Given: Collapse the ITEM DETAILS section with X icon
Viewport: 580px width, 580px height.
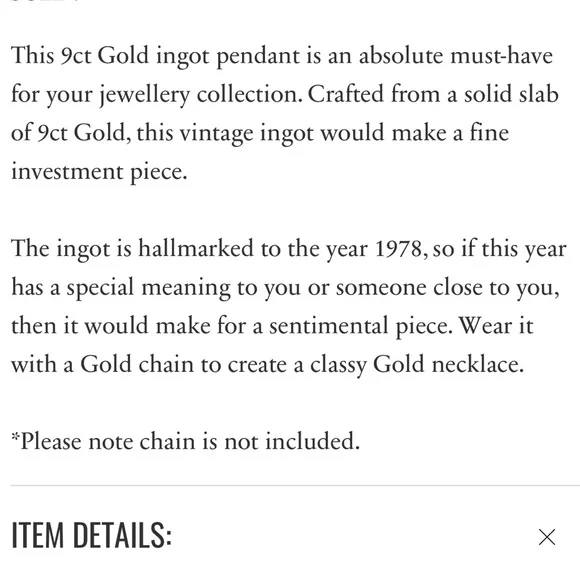Looking at the screenshot, I should pyautogui.click(x=547, y=537).
